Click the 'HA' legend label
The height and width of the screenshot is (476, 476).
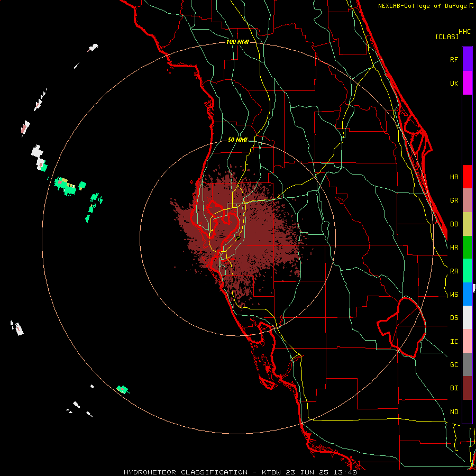[x=454, y=177]
